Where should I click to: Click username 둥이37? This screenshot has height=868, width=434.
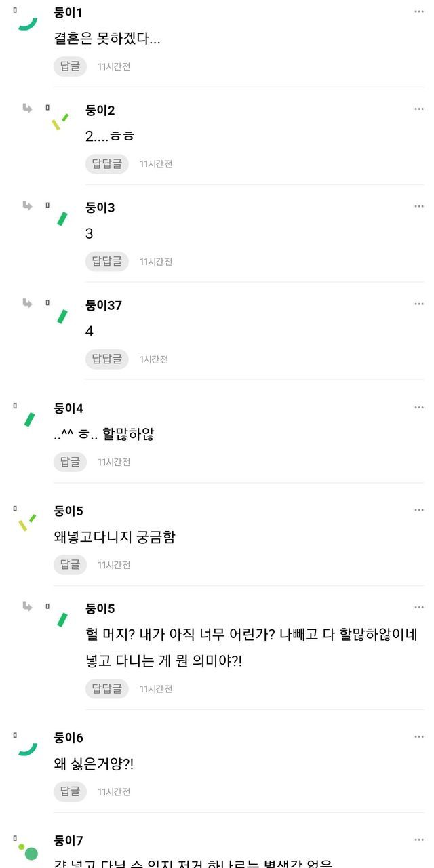coord(104,305)
